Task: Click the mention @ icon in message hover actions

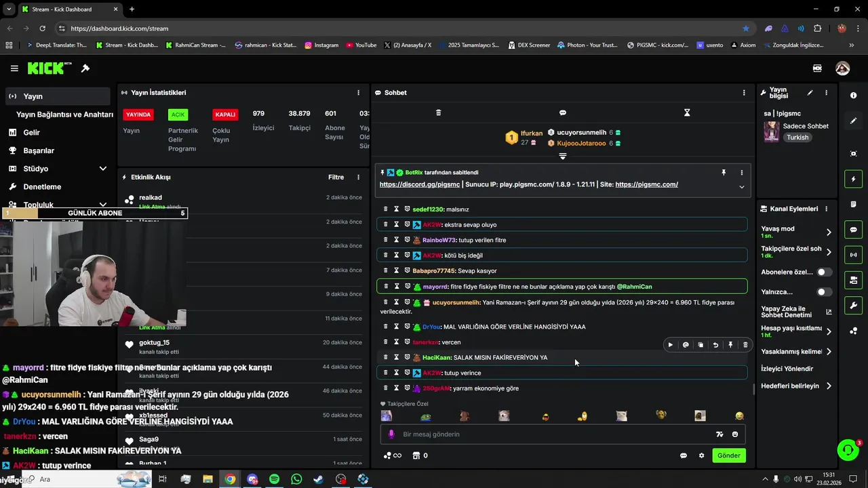Action: click(x=686, y=345)
